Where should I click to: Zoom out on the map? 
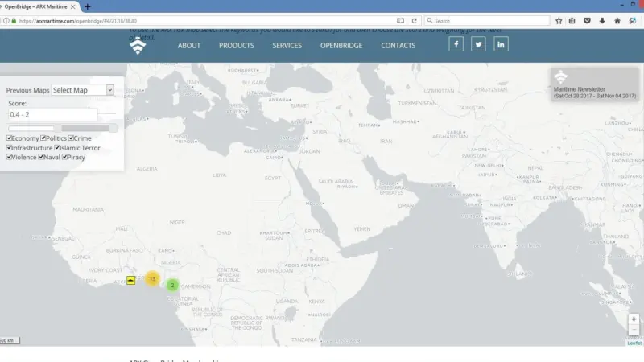click(x=634, y=330)
